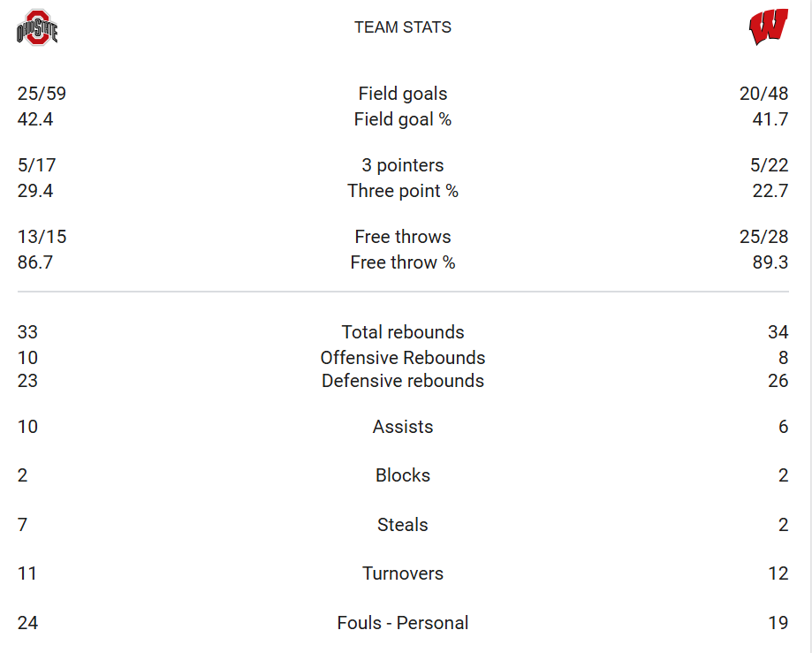Click the Wisconsin W team logo
Screen dimensions: 812x653
769,27
